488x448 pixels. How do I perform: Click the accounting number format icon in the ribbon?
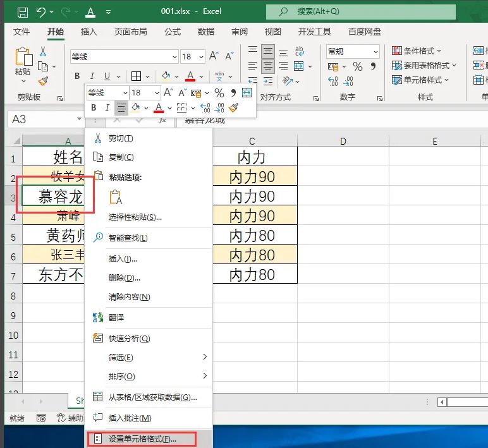click(x=333, y=66)
